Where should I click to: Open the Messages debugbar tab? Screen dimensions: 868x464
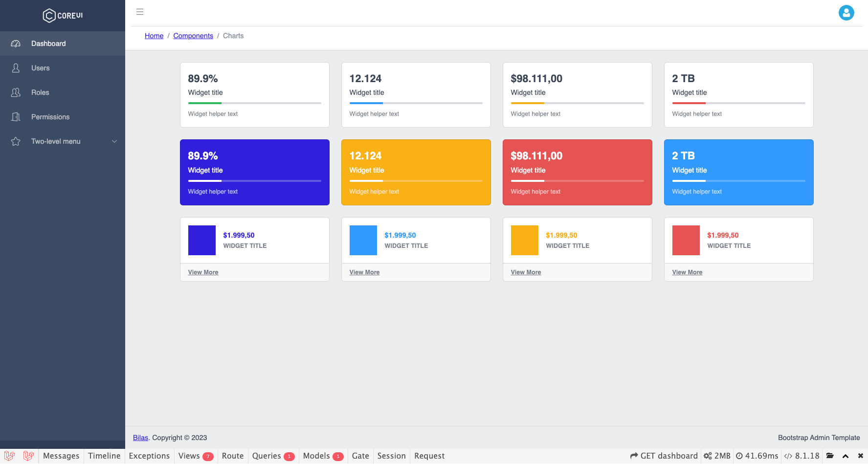[x=61, y=456]
